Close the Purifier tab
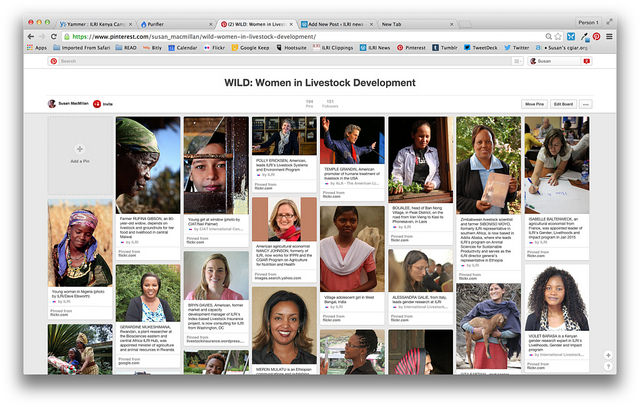Image resolution: width=640 pixels, height=407 pixels. [x=211, y=24]
